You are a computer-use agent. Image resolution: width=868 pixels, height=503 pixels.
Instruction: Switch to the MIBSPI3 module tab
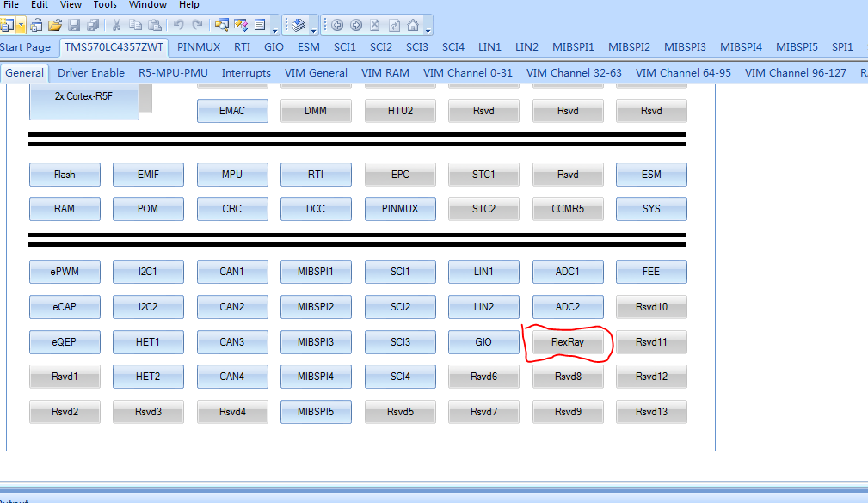(685, 47)
